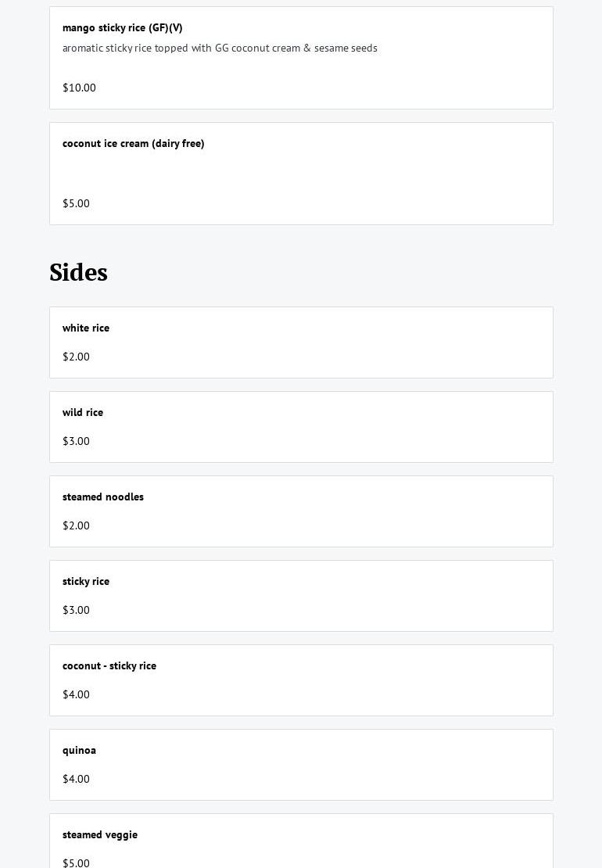
Task: Click the sticky rice $3.00 price
Action: point(76,610)
